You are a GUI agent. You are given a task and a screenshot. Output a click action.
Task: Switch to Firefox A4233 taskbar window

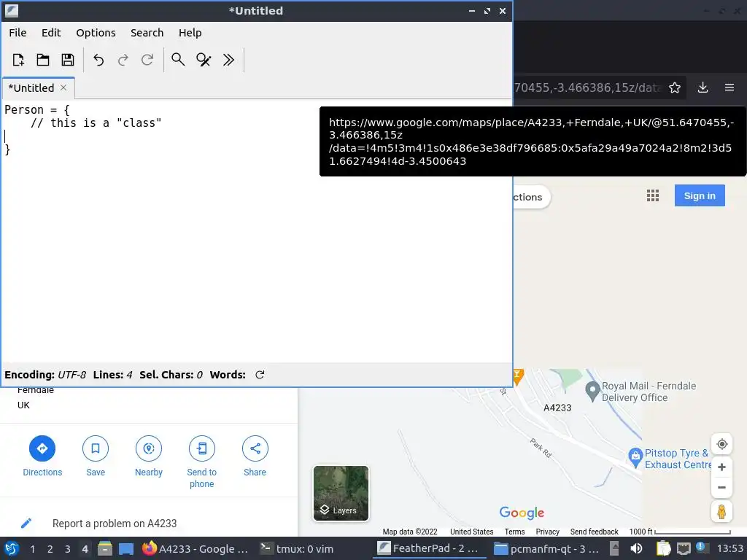point(196,548)
